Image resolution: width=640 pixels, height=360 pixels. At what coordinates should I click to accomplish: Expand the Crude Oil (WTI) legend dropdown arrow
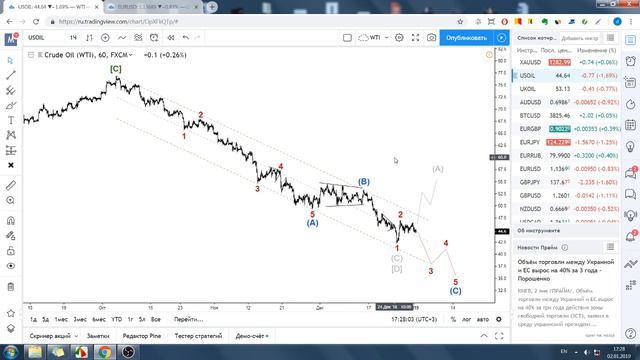[131, 55]
